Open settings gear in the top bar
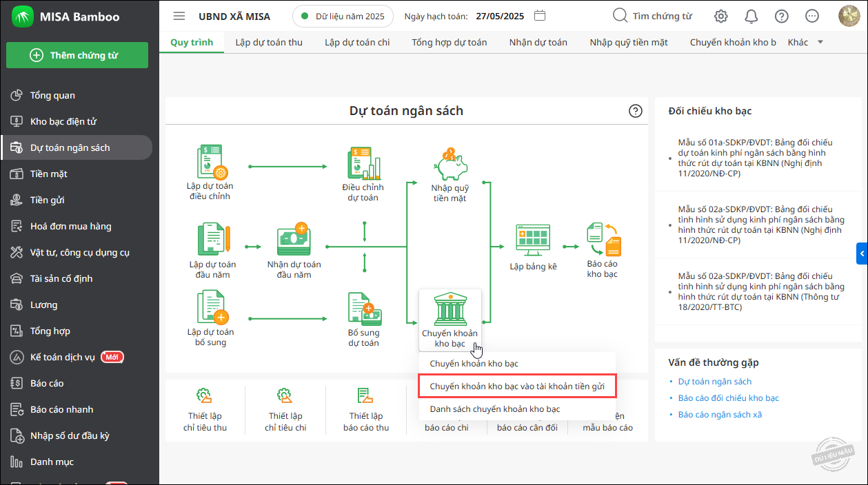868x485 pixels. 721,16
